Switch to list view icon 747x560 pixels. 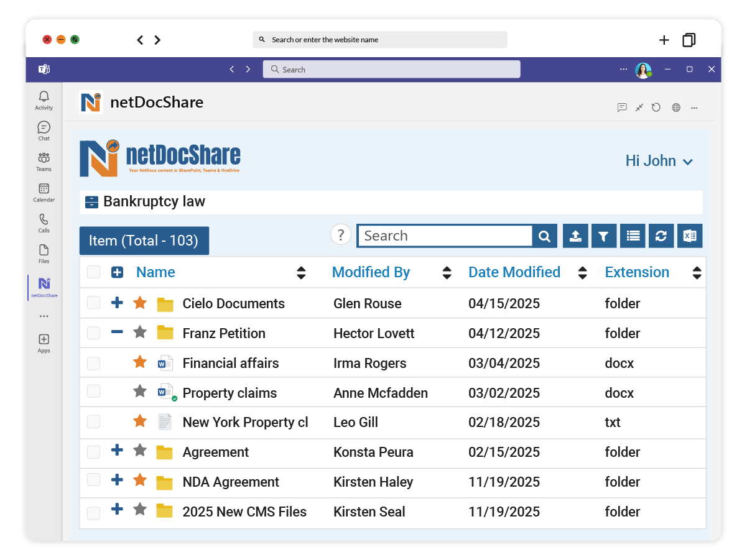click(633, 236)
